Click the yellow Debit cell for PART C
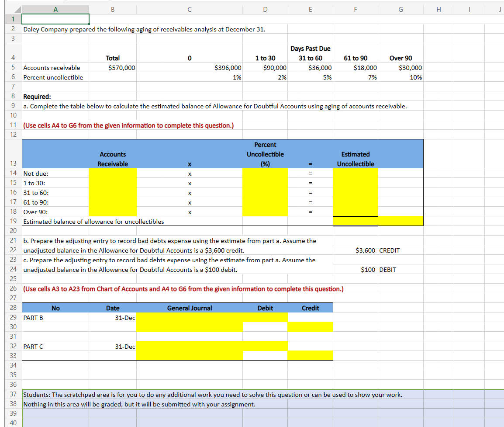504x427 pixels. click(265, 346)
